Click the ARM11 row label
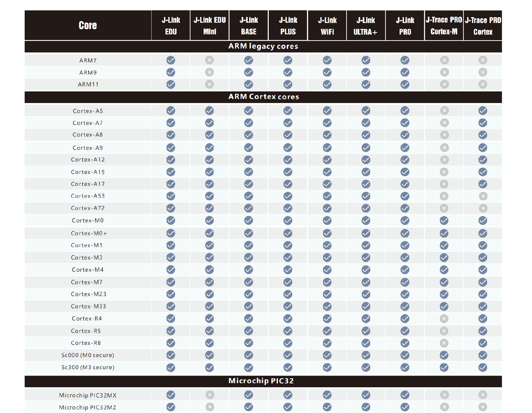Screen dimensions: 532x413 (88, 84)
